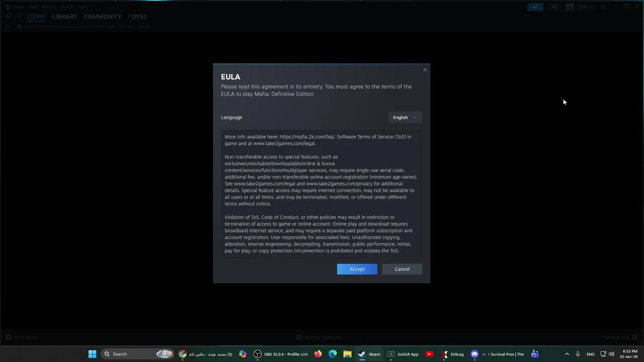This screenshot has width=644, height=362.
Task: Open the ! DY91 profile tab
Action: coord(137,17)
